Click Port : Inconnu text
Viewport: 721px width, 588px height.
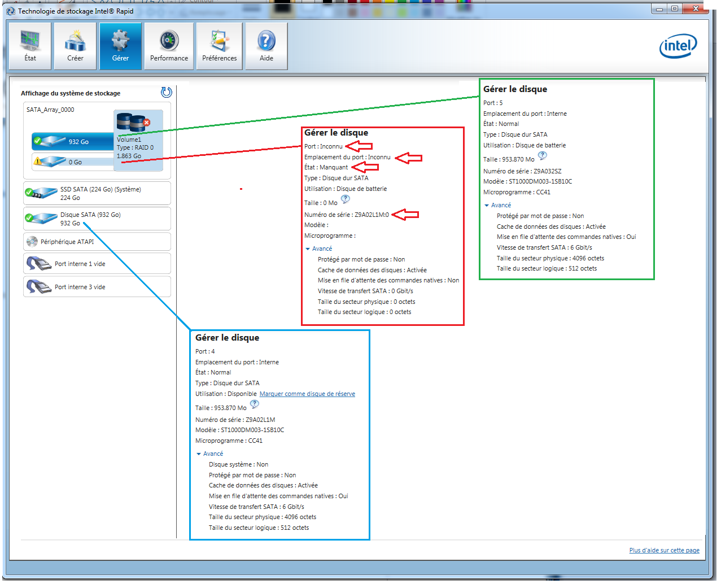coord(324,146)
